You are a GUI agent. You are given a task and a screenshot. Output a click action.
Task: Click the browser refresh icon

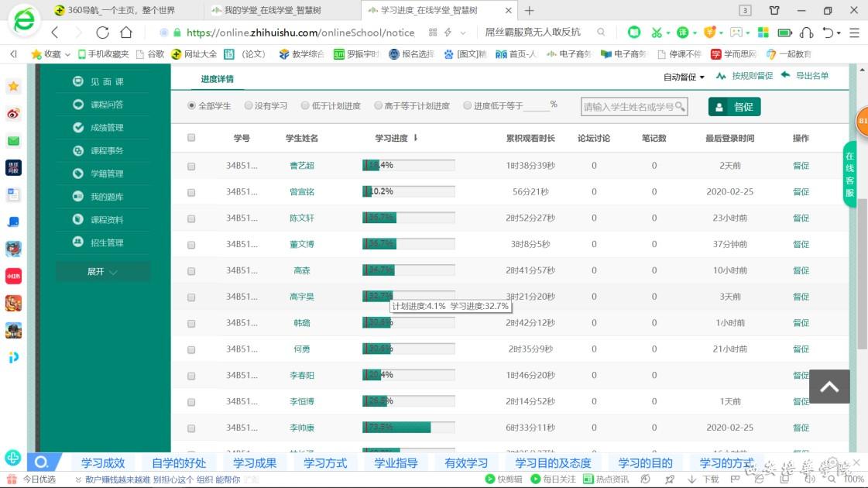pos(102,33)
